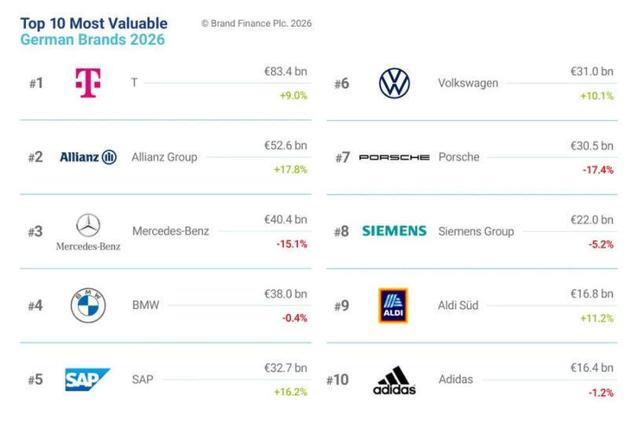Select the -15.1% change for Mercedes-Benz
The width and height of the screenshot is (640, 429).
[292, 244]
